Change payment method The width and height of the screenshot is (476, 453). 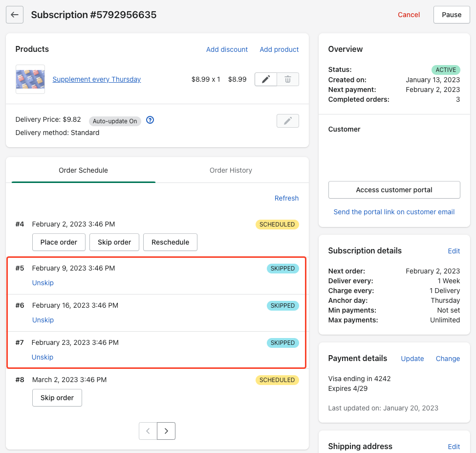pos(448,359)
